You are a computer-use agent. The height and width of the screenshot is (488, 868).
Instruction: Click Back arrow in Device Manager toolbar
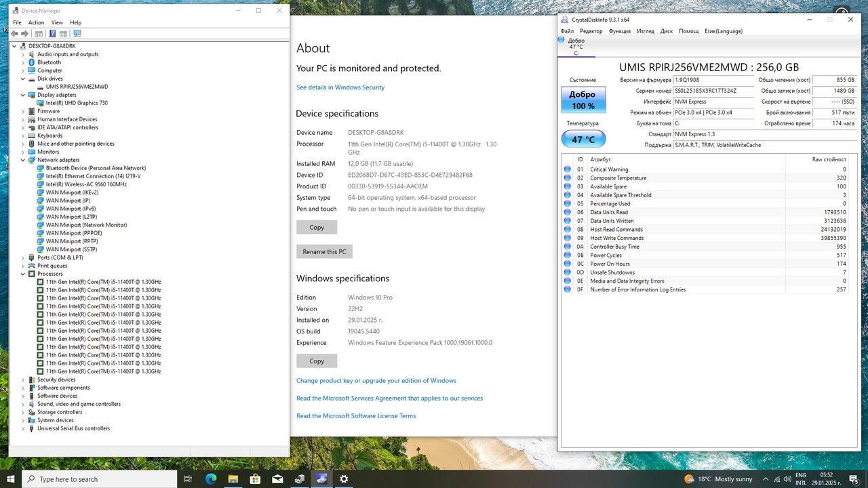(x=14, y=33)
